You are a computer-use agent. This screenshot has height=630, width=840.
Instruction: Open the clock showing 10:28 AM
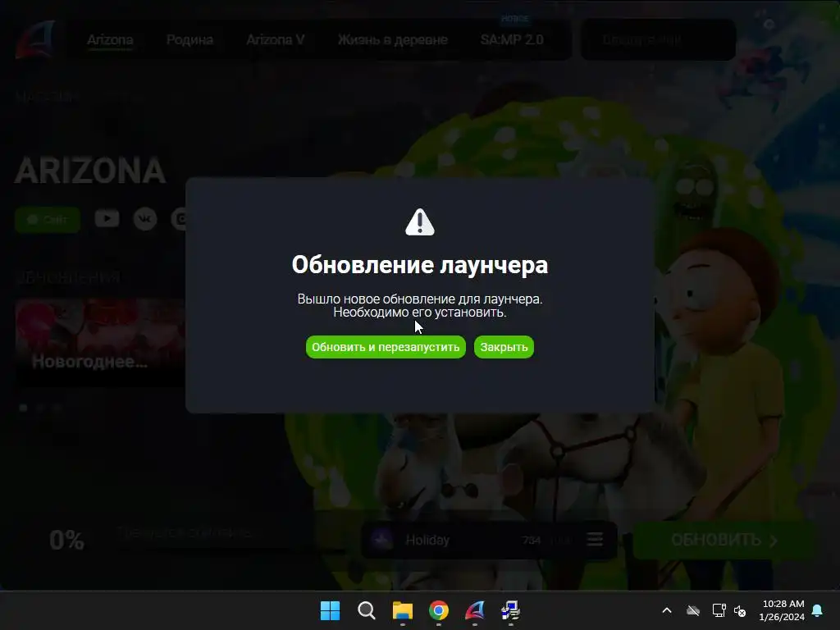point(782,610)
